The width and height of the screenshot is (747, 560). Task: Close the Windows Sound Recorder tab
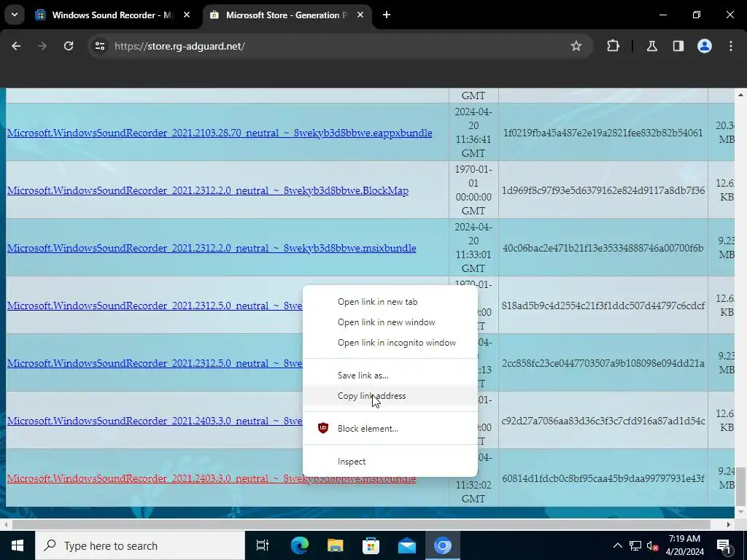(x=187, y=15)
